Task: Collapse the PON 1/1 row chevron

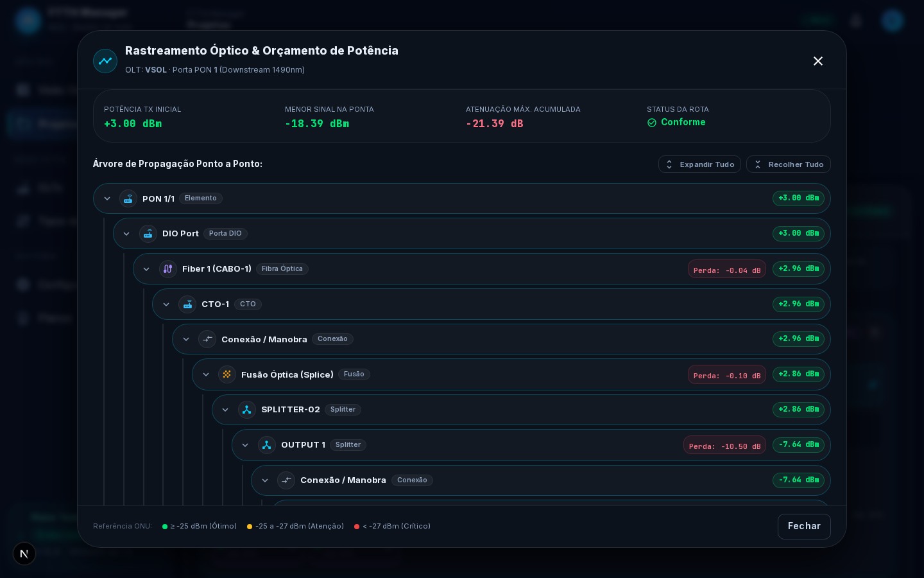Action: (x=107, y=198)
